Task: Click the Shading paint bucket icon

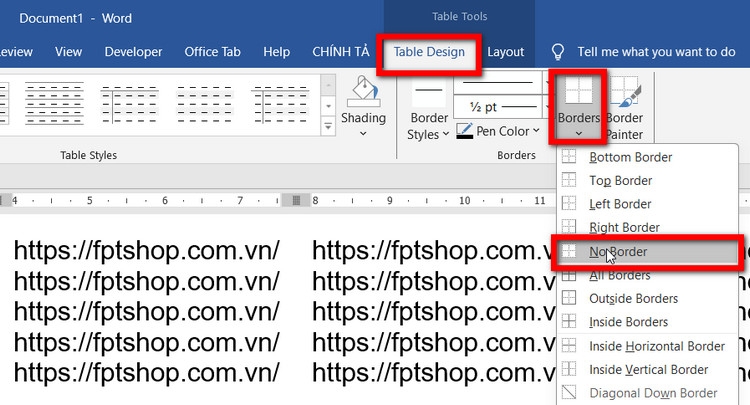Action: [364, 91]
